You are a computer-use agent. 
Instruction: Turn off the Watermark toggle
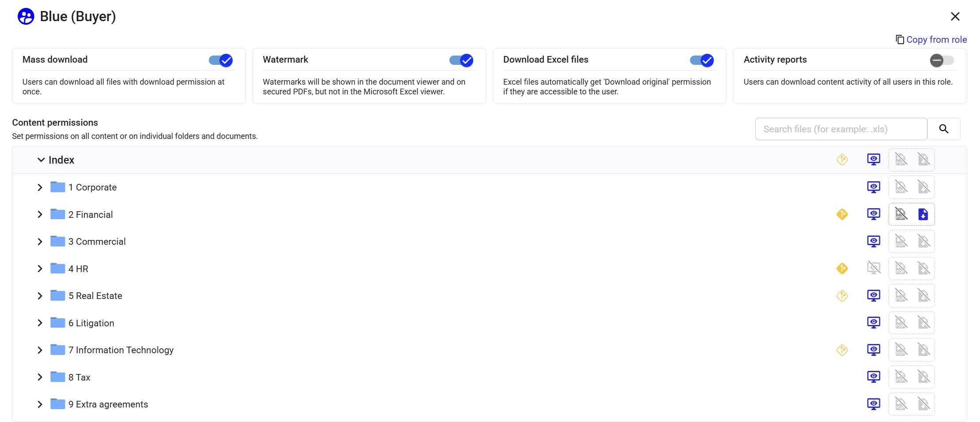(x=461, y=60)
